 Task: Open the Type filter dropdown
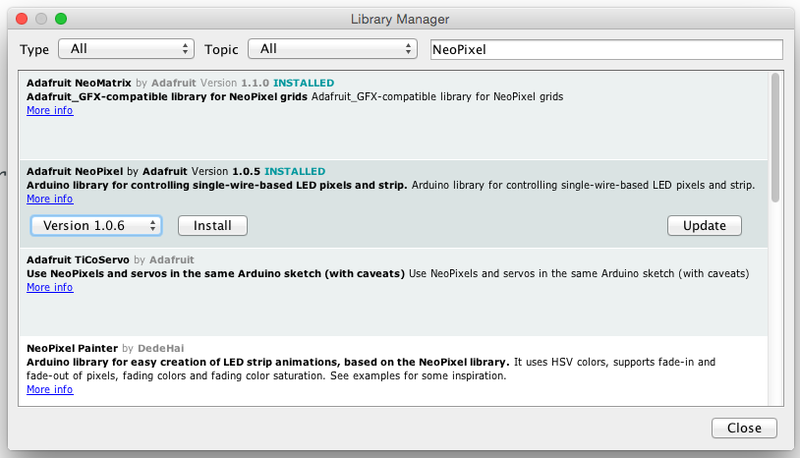[x=126, y=49]
